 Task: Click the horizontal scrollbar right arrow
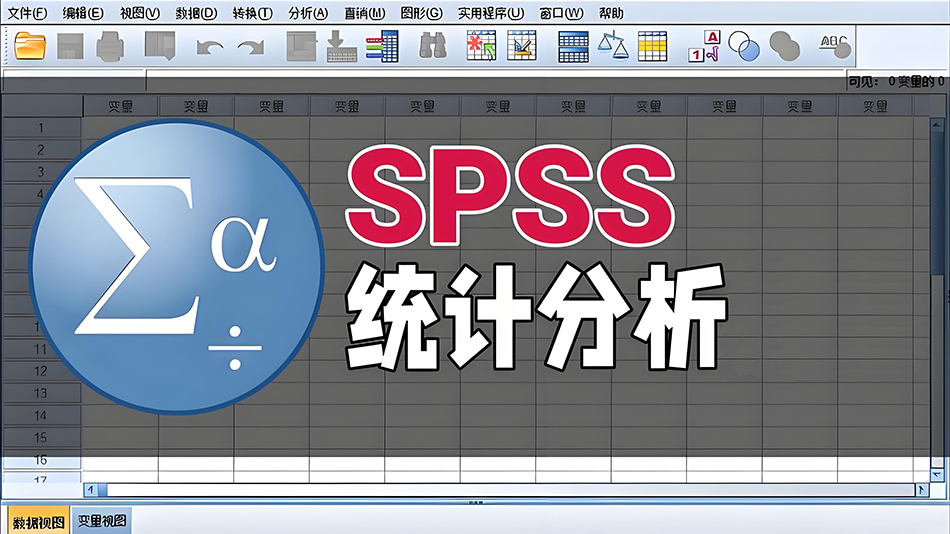pyautogui.click(x=922, y=489)
